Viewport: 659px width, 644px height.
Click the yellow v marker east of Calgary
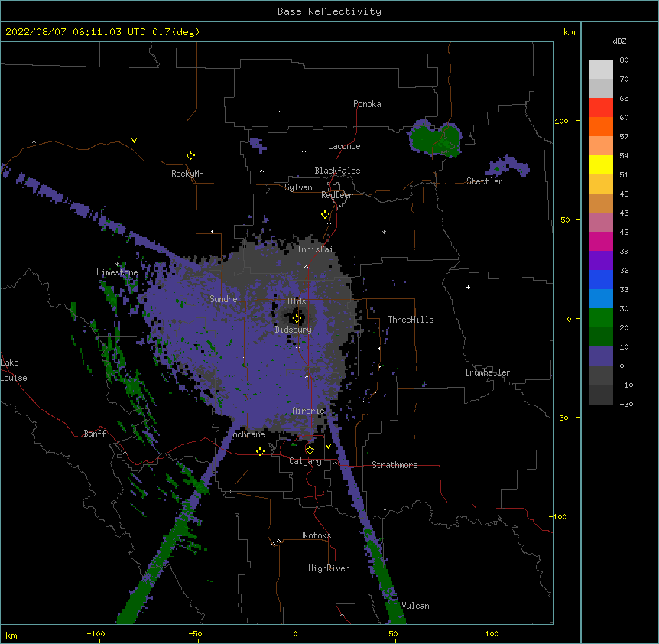tap(328, 447)
